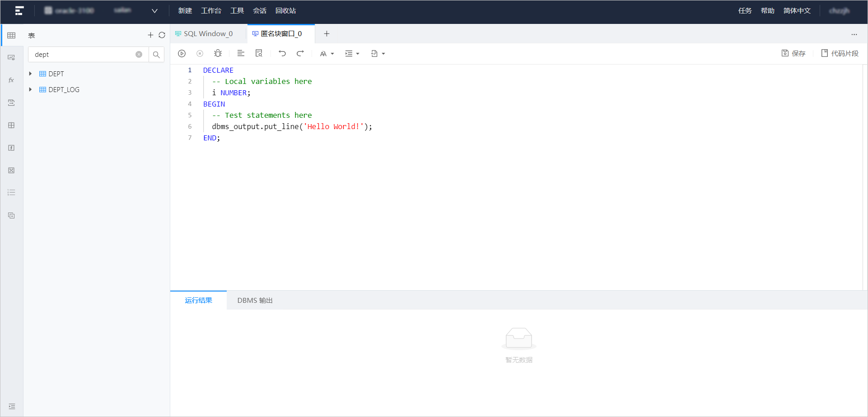Refresh the table list
The height and width of the screenshot is (417, 868).
(162, 35)
